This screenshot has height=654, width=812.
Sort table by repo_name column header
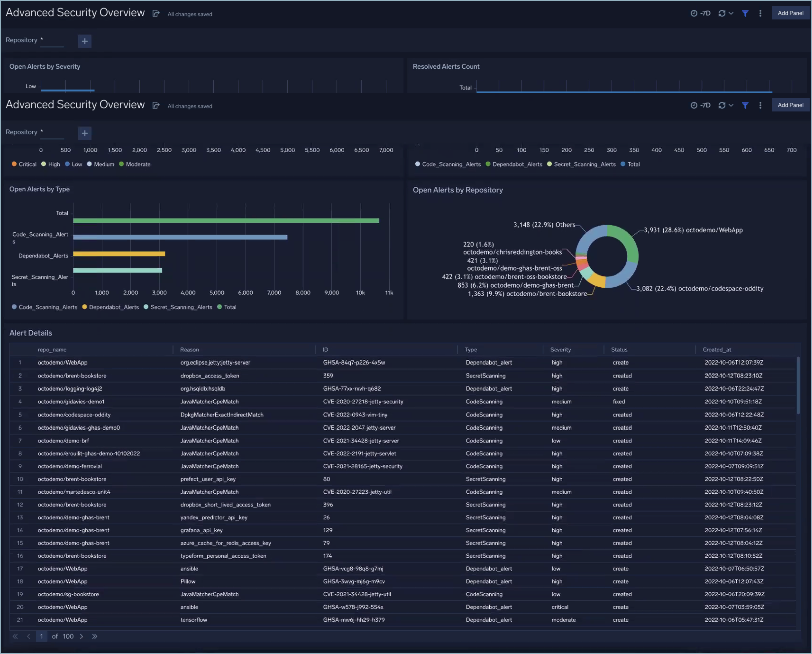coord(52,350)
